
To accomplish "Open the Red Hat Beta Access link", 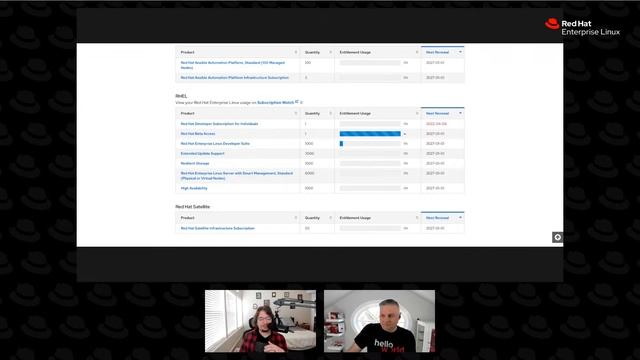I will click(198, 134).
